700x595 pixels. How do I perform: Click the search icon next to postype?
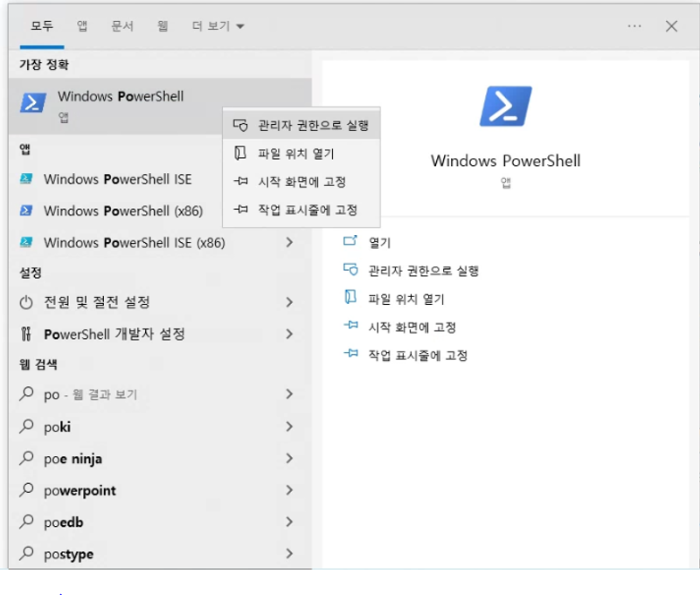click(27, 553)
